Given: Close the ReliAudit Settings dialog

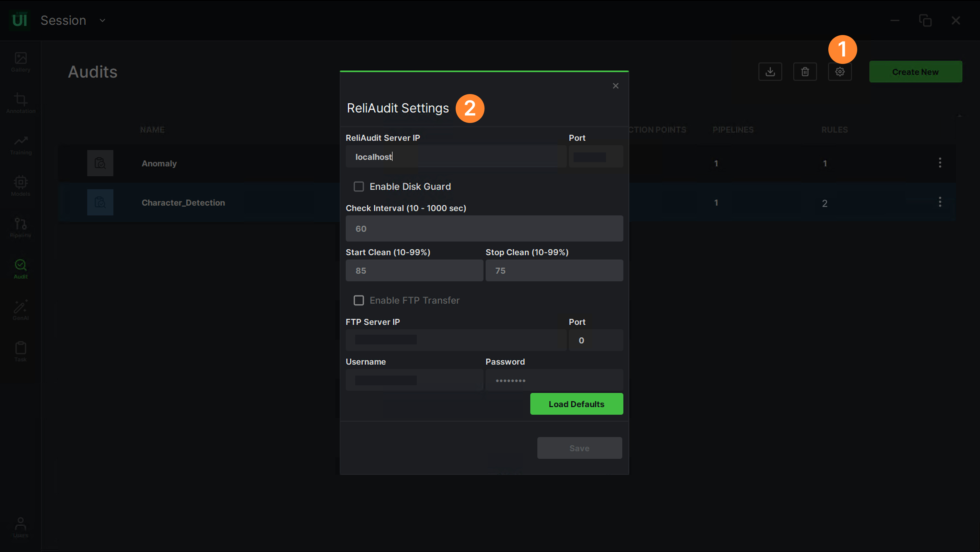Looking at the screenshot, I should point(615,86).
